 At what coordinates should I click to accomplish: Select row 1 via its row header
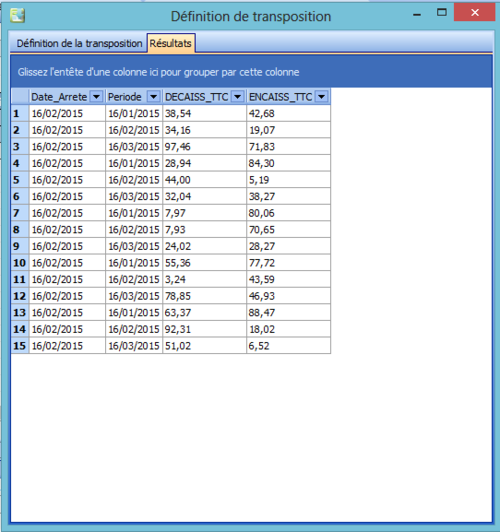[x=20, y=113]
